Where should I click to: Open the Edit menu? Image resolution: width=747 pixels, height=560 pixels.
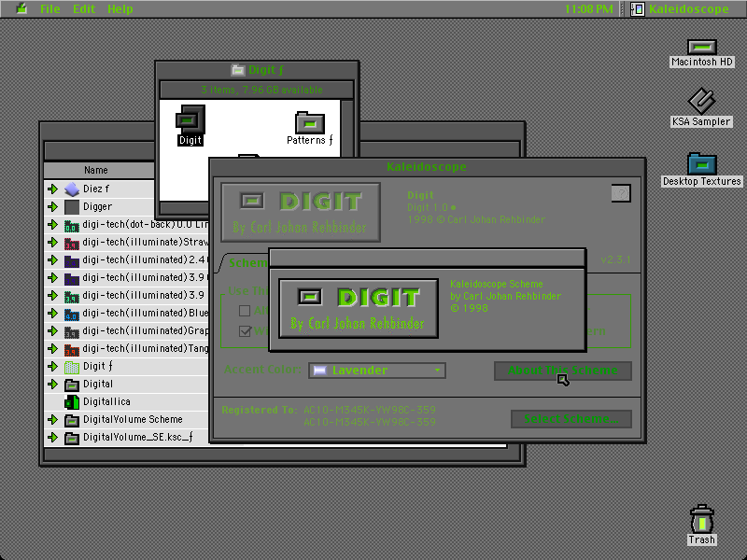pos(84,8)
